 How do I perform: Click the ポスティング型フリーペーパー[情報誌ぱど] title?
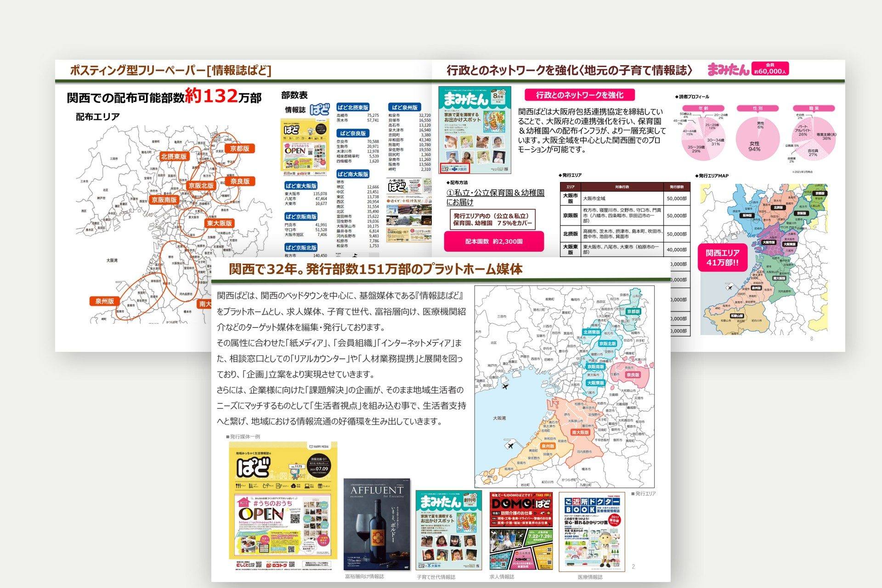170,70
